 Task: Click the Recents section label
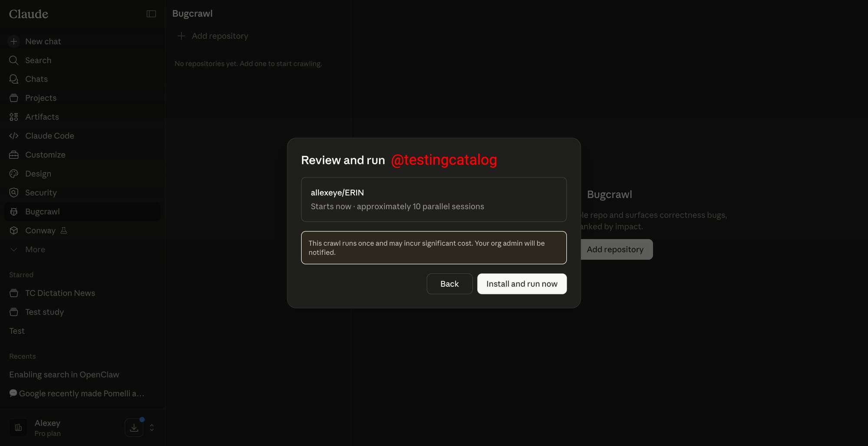[23, 356]
